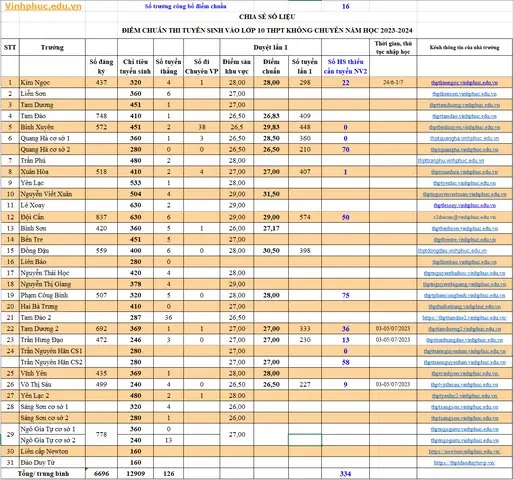This screenshot has height=480, width=513.
Task: Select the 'Số đăng ký' header cell
Action: (101, 66)
